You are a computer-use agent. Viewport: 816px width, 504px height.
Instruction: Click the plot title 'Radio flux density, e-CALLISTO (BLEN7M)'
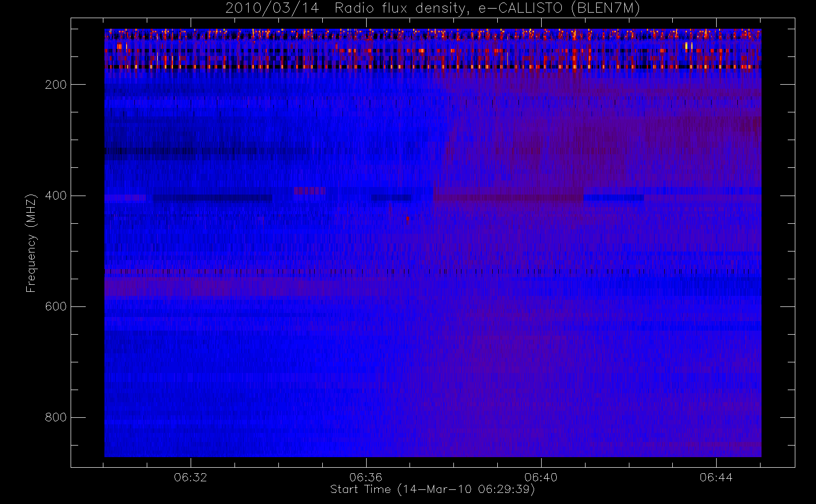point(487,9)
